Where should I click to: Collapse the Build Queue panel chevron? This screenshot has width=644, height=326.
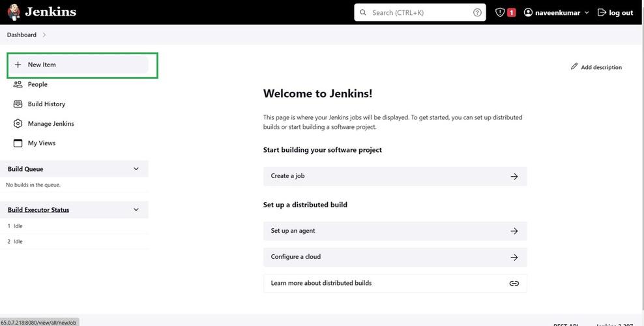(x=136, y=169)
